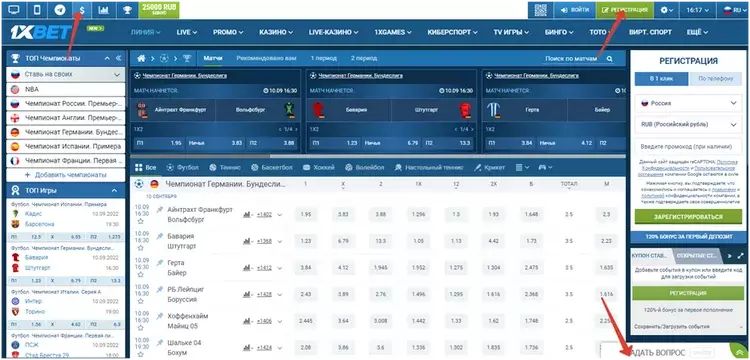Viewport: 750px width, 360px height.
Task: Open the Telegram paper-plane icon
Action: pos(60,10)
